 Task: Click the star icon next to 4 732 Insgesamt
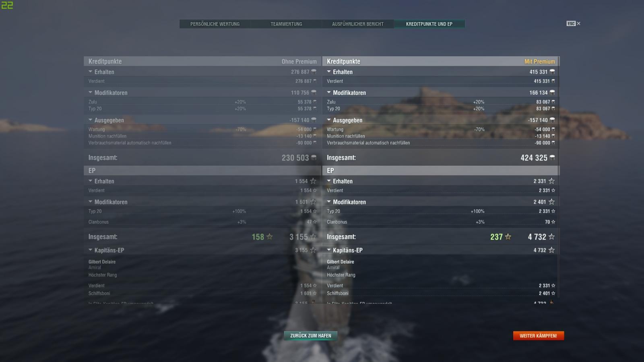(551, 237)
